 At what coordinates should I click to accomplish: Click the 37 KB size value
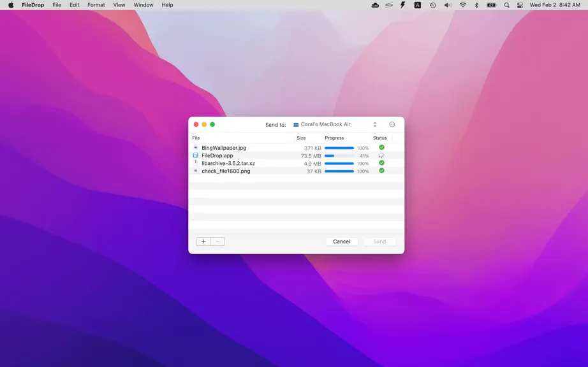click(314, 171)
